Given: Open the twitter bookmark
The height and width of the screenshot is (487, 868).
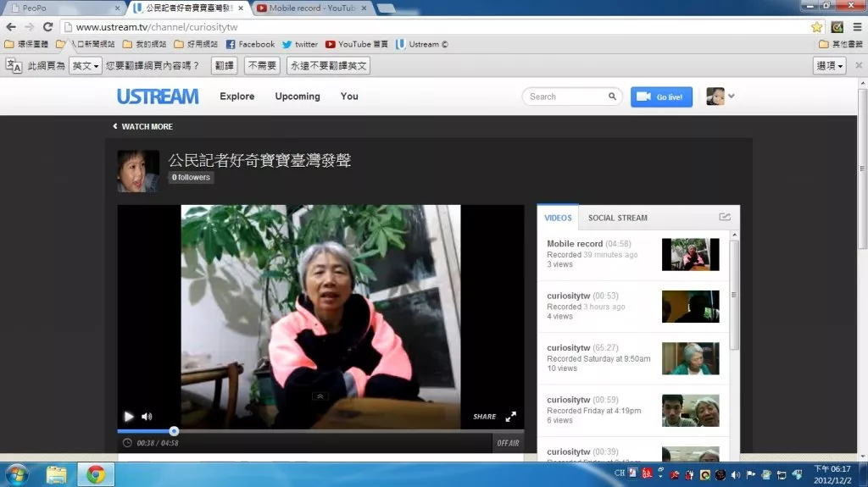Looking at the screenshot, I should click(x=300, y=44).
